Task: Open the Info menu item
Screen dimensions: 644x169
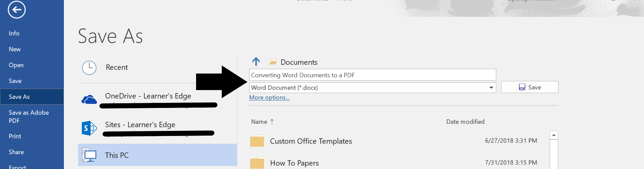Action: point(14,33)
